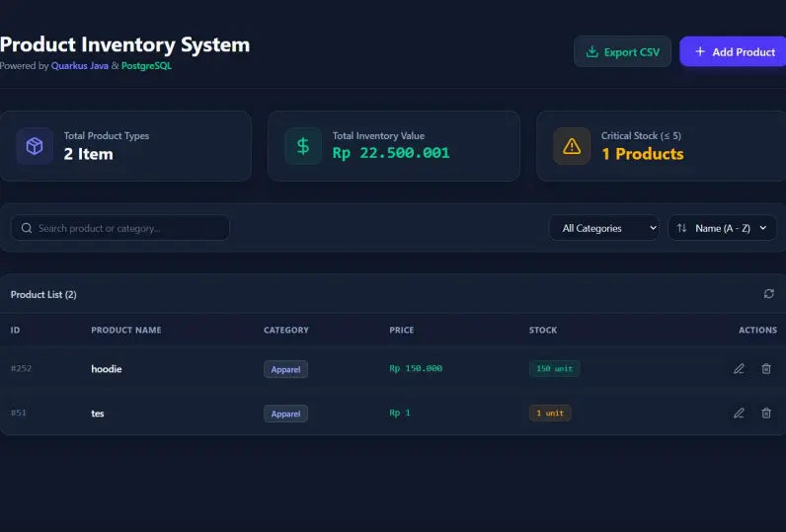The image size is (786, 532).
Task: Open the Quarkus Java link
Action: tap(79, 65)
